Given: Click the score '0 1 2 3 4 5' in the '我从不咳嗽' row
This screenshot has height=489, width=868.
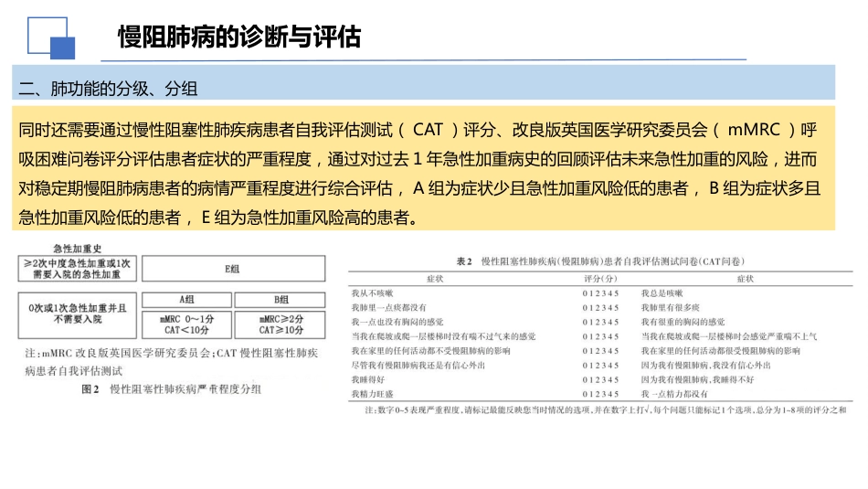Looking at the screenshot, I should 600,293.
